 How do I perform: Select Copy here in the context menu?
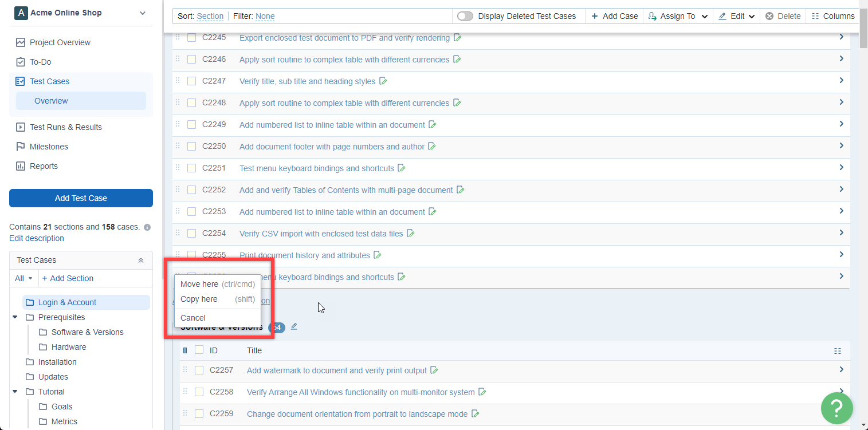coord(199,299)
